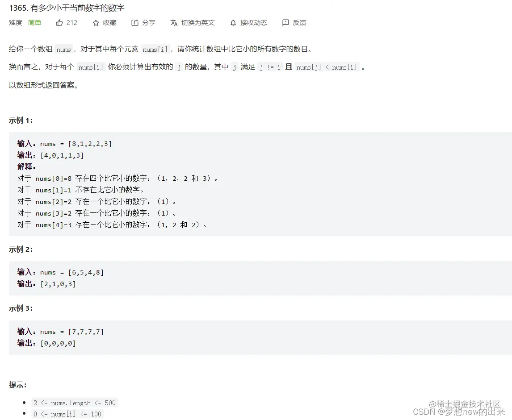Click the 收藏 label text
The width and height of the screenshot is (512, 420).
coord(110,23)
